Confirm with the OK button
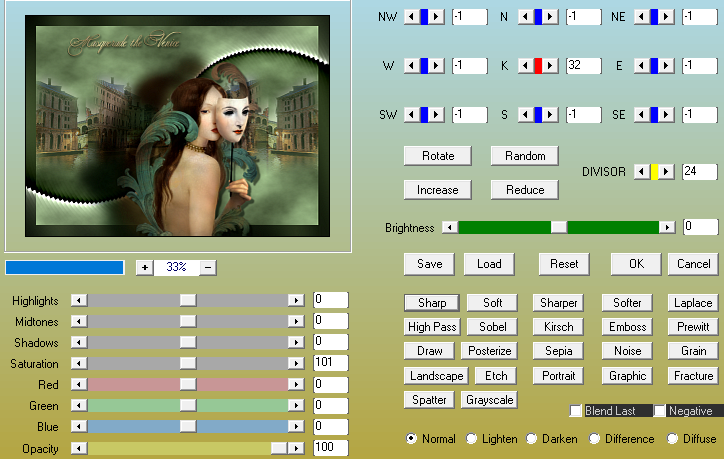The height and width of the screenshot is (459, 724). tap(636, 264)
